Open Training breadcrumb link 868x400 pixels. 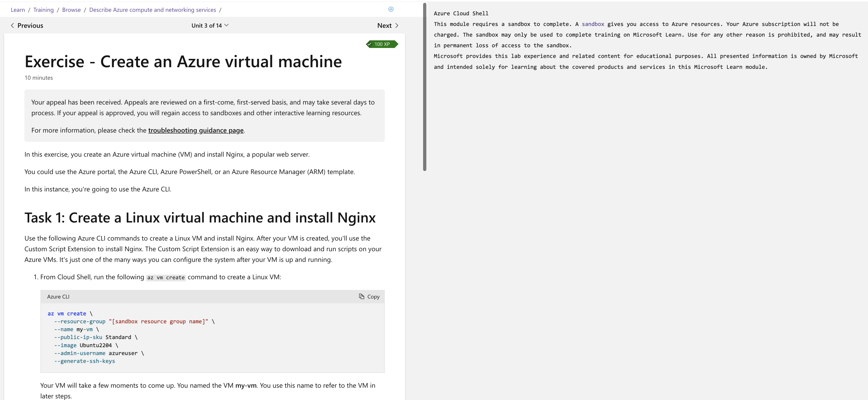43,10
